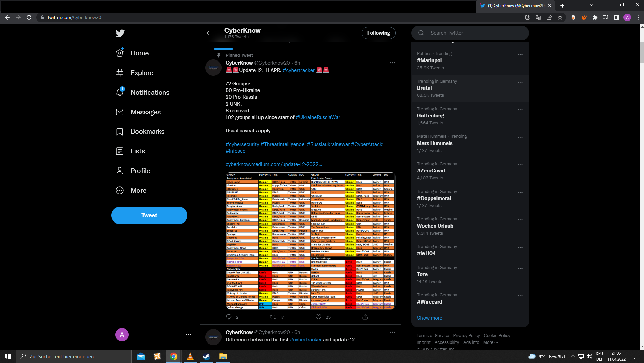Close the CyberKnow browser tab
This screenshot has width=644, height=363.
pos(550,6)
